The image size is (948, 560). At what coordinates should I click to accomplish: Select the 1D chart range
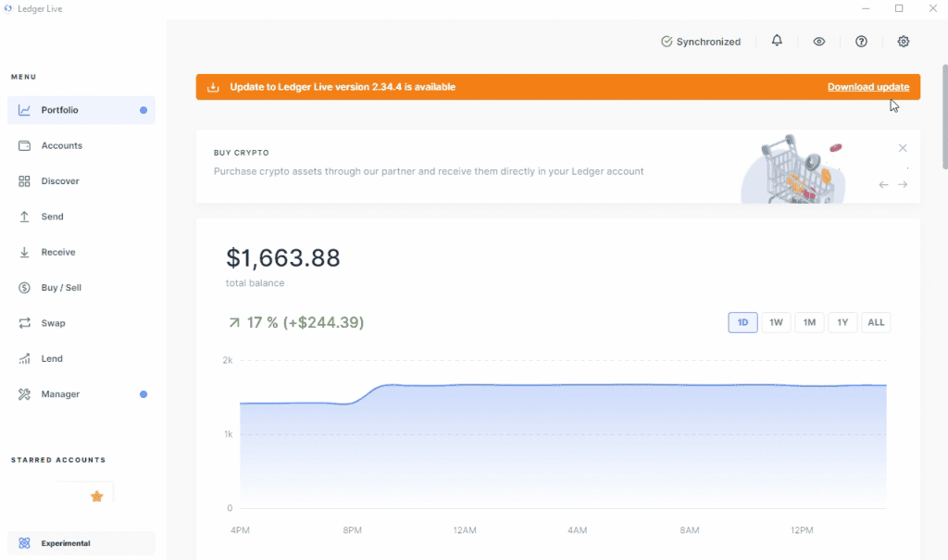pyautogui.click(x=742, y=322)
